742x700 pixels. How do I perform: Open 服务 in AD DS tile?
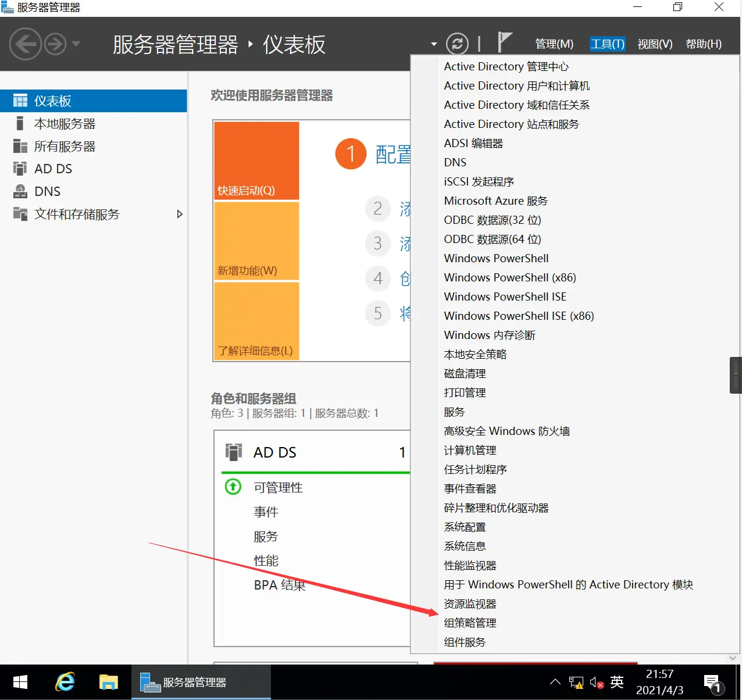tap(266, 536)
